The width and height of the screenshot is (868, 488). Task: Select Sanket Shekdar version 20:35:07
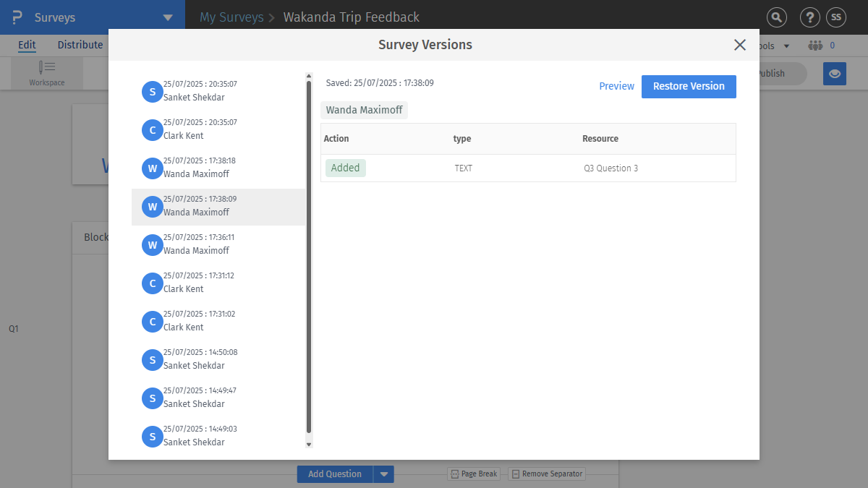[218, 91]
